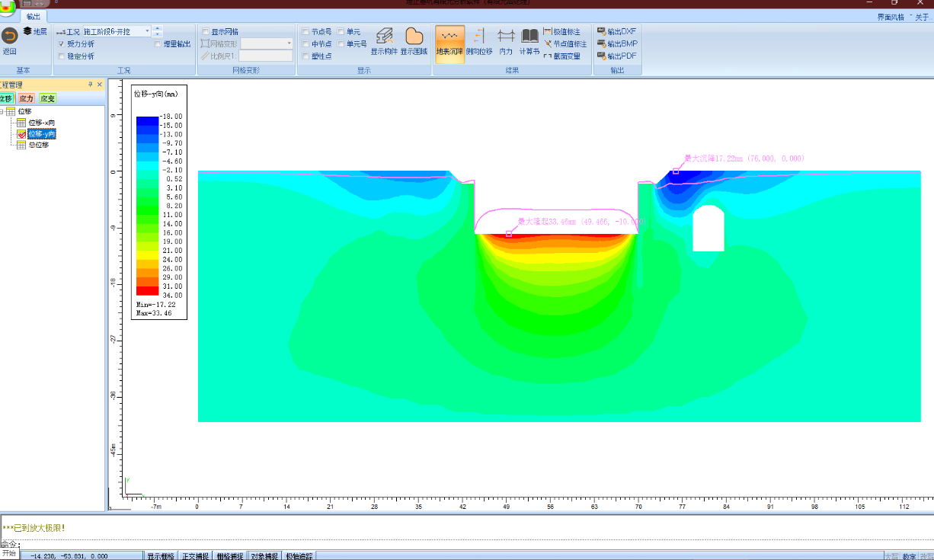This screenshot has height=560, width=934.
Task: Switch to the 应力 stress tab
Action: 26,98
